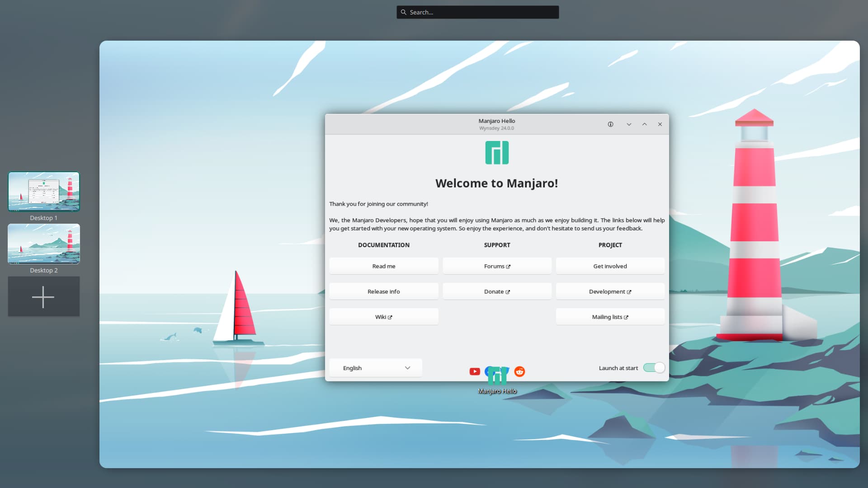Open Mailing lists

610,317
